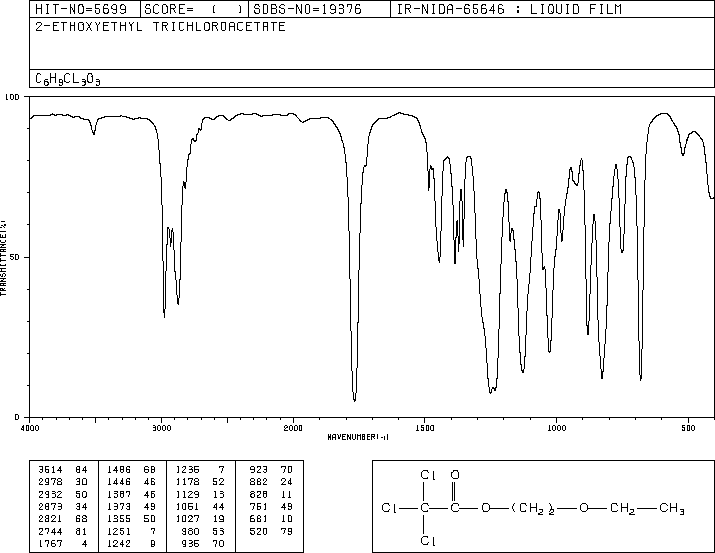715x553 pixels.
Task: Click the 1500 wavenumber axis label
Action: 425,428
